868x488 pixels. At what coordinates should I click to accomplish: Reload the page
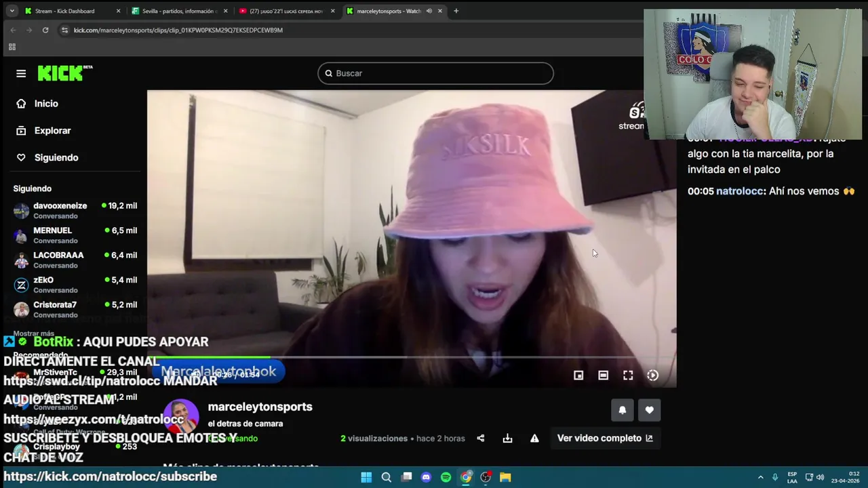click(x=45, y=30)
